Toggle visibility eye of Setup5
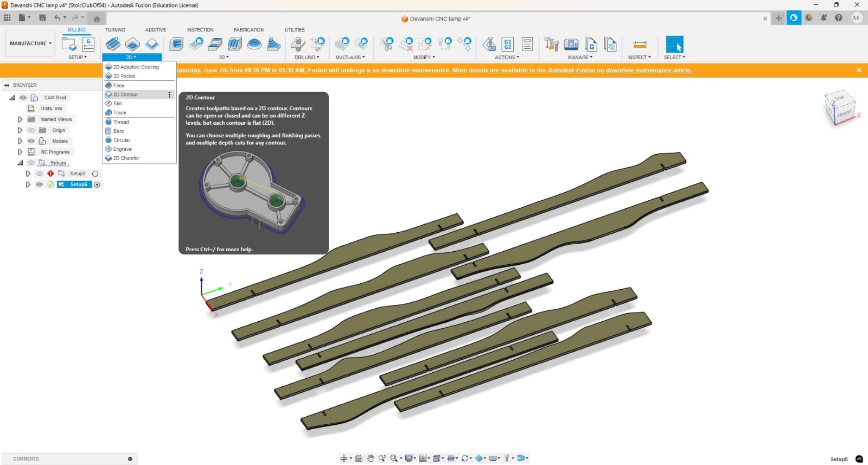 click(39, 184)
